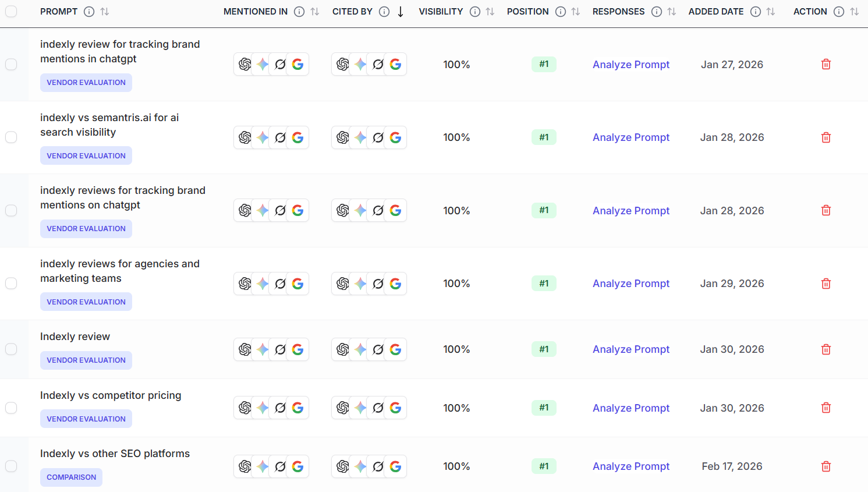Click Google icon in Cited By for 'agencies and marketing teams'
Screen dimensions: 868x492
pos(395,284)
